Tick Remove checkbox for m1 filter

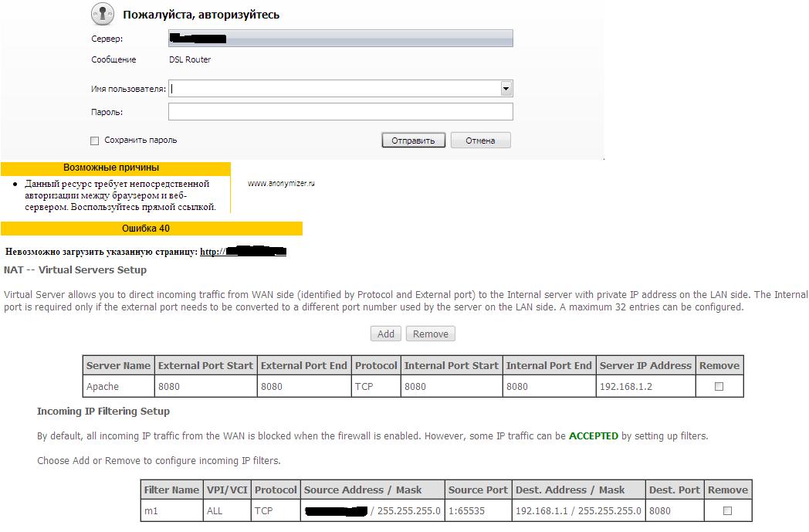727,510
